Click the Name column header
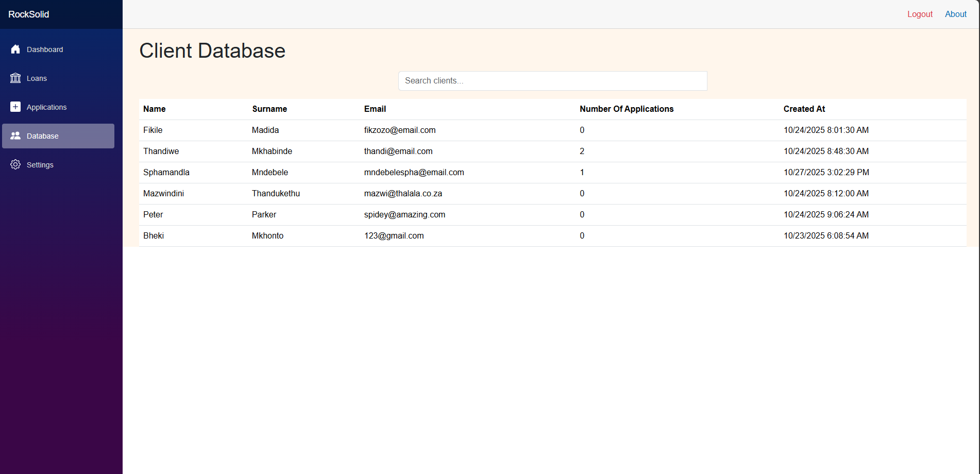 (x=155, y=109)
